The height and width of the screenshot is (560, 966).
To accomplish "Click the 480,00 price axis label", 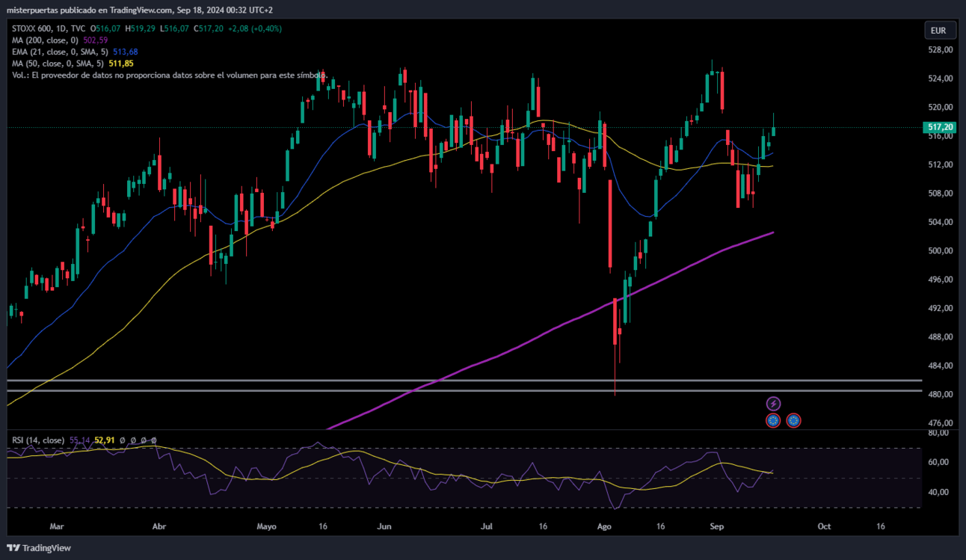I will 941,395.
